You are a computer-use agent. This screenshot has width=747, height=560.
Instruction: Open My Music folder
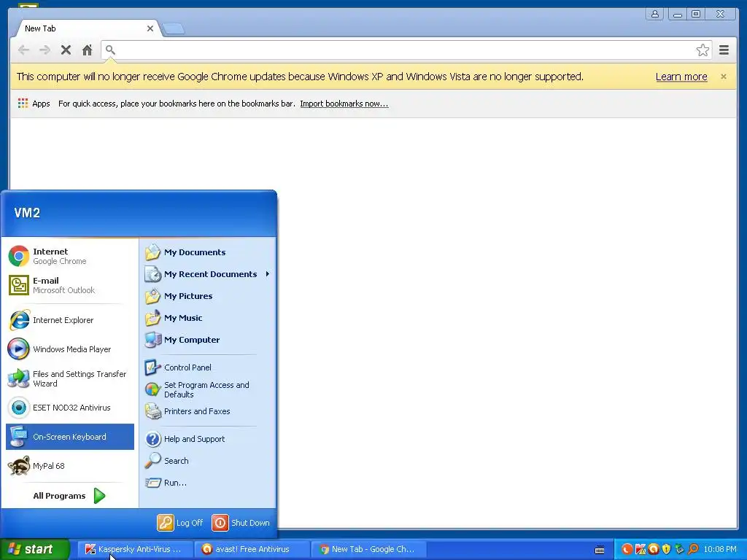coord(207,318)
